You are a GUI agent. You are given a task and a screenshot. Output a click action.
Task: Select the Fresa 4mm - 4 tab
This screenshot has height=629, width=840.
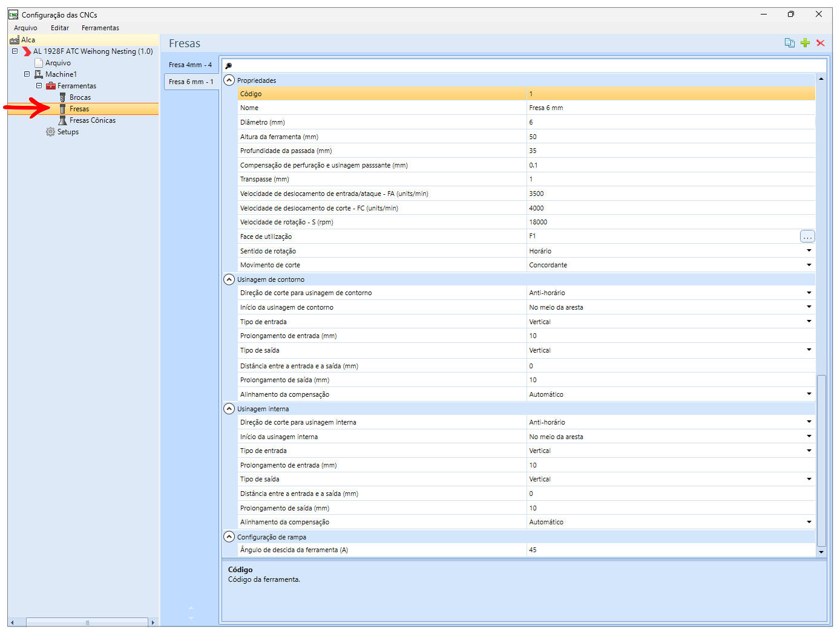coord(191,65)
